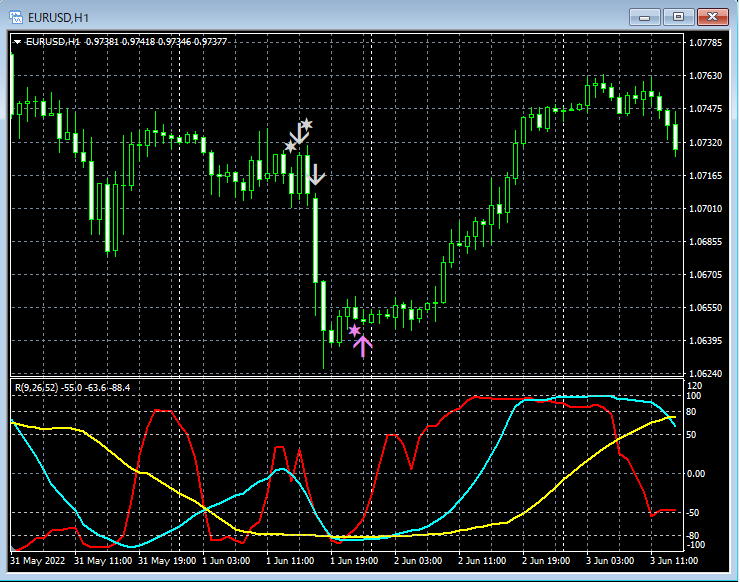Close the EURUSD,H1 chart window
The width and height of the screenshot is (740, 582).
click(713, 17)
